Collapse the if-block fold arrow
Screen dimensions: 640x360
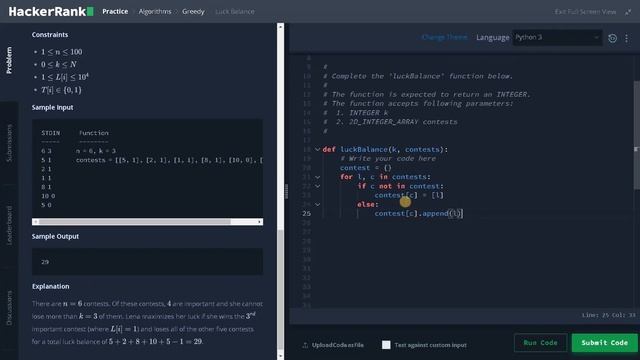(x=317, y=186)
